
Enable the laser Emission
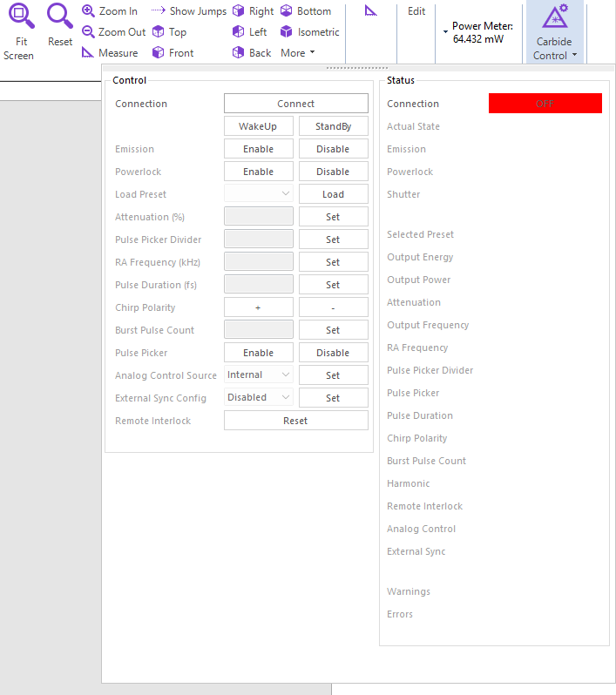point(258,149)
